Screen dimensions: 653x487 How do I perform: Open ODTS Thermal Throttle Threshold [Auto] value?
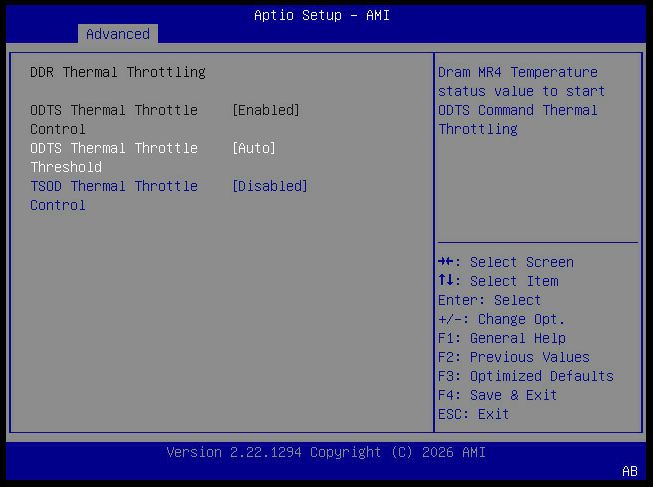254,148
